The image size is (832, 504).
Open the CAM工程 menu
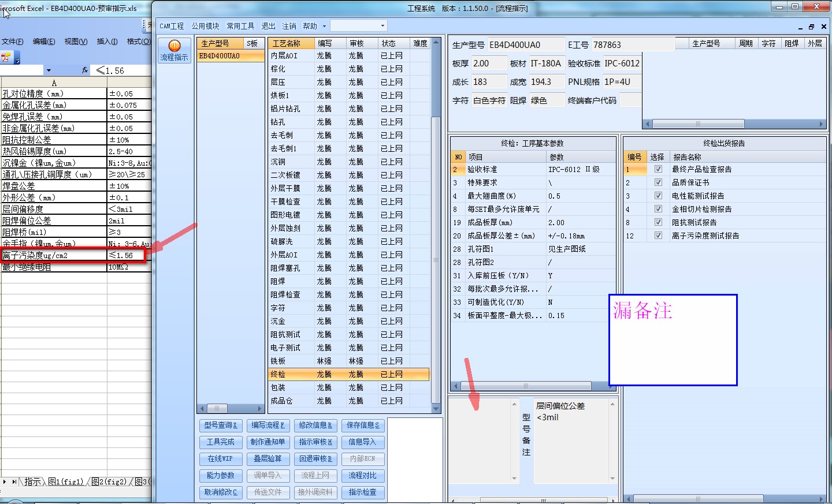[172, 26]
